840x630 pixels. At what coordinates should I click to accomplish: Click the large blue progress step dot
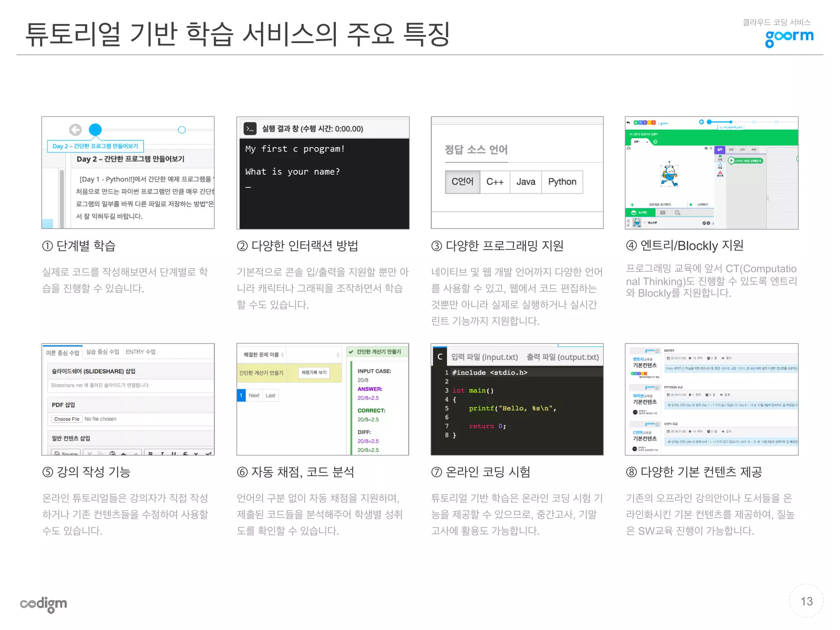[x=95, y=130]
